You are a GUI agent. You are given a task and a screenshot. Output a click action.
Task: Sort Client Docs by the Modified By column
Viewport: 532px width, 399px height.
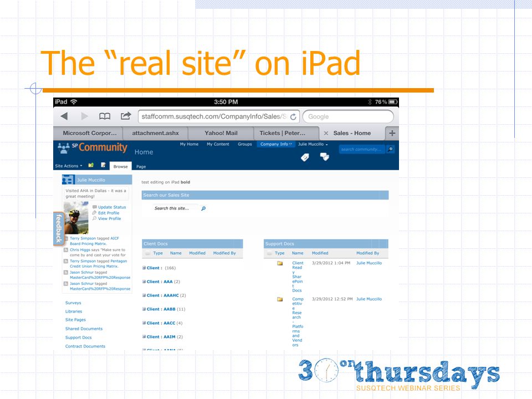(x=224, y=253)
